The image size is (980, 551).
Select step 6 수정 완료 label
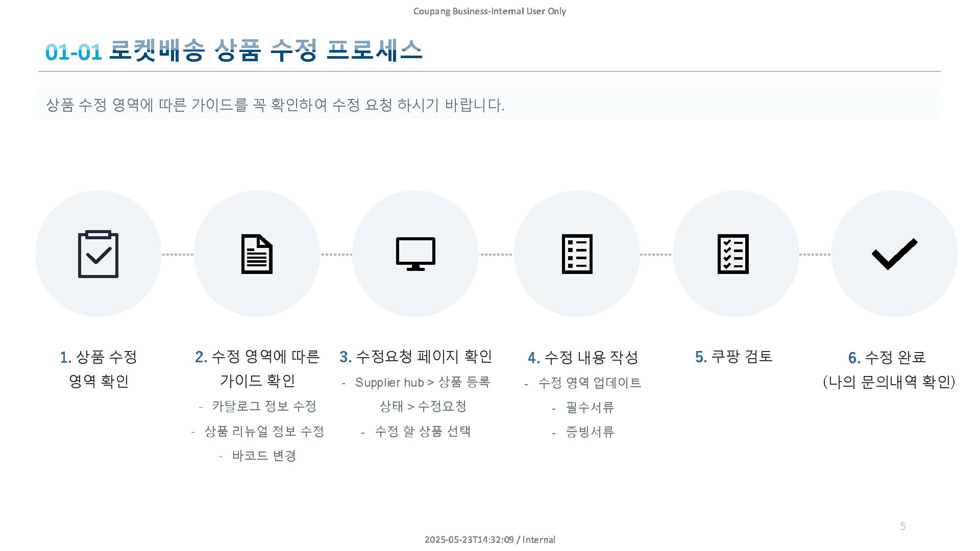(887, 358)
